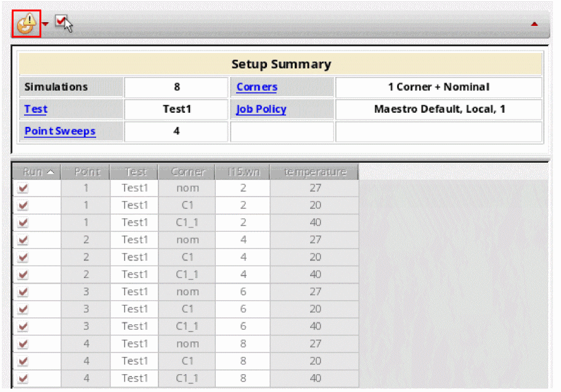
Task: Click the Setup Summary heading
Action: (x=281, y=64)
